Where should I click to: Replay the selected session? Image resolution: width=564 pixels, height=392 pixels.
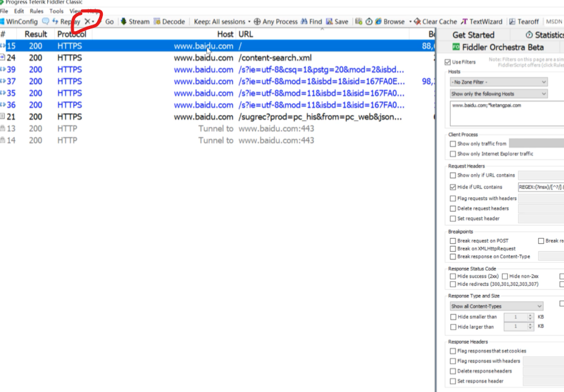pyautogui.click(x=66, y=21)
